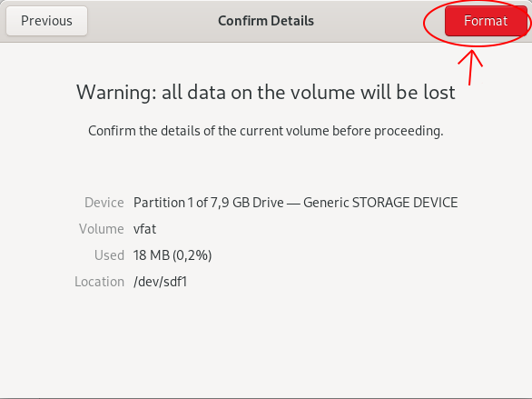The height and width of the screenshot is (399, 532).
Task: Click the 'Confirm the details' instruction text
Action: 266,131
